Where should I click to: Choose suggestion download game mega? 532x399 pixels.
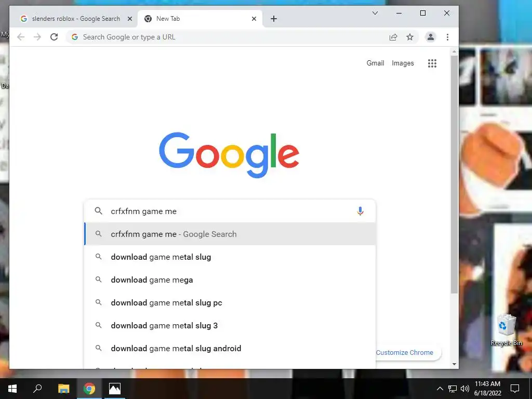pos(230,280)
